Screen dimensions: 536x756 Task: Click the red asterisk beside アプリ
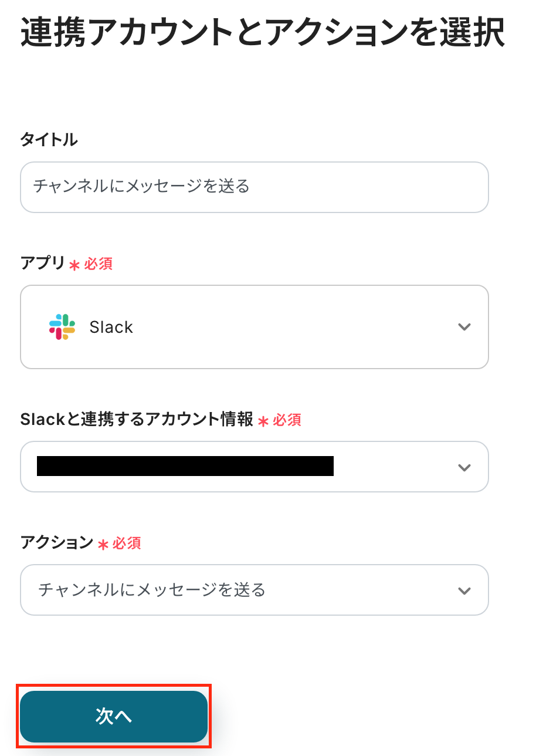tap(74, 265)
